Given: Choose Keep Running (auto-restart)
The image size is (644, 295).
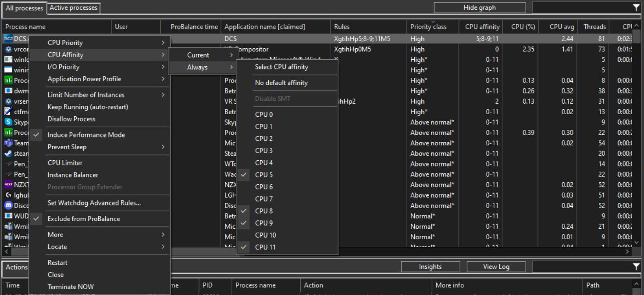Looking at the screenshot, I should pyautogui.click(x=100, y=107).
